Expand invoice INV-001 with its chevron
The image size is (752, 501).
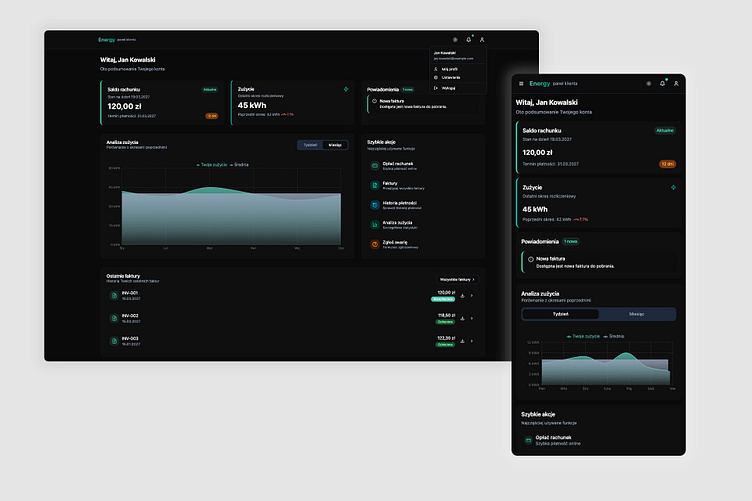pos(472,296)
